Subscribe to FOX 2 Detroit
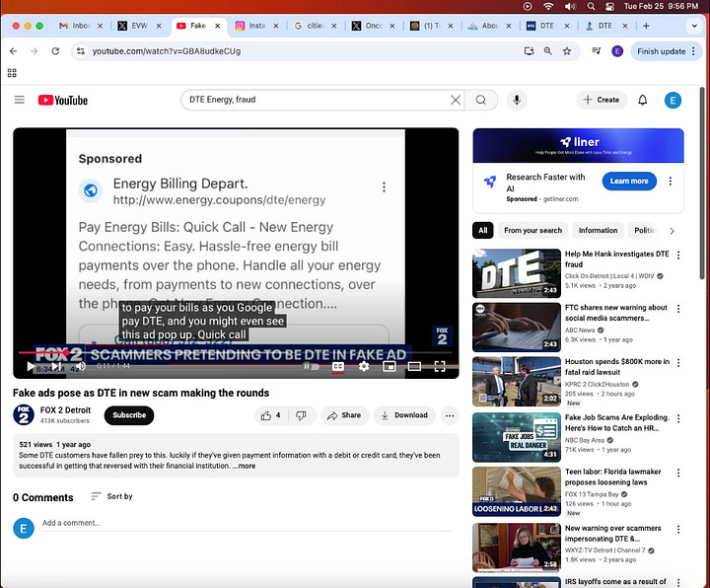Screen dimensions: 710x588 tap(129, 415)
